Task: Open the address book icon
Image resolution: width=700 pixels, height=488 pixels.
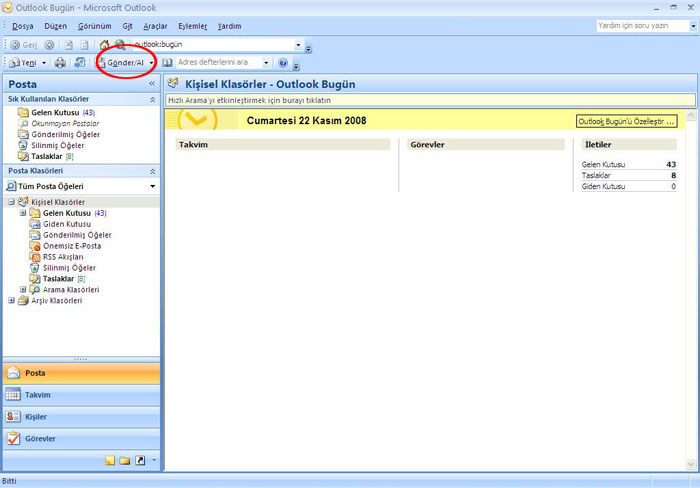Action: pyautogui.click(x=167, y=63)
